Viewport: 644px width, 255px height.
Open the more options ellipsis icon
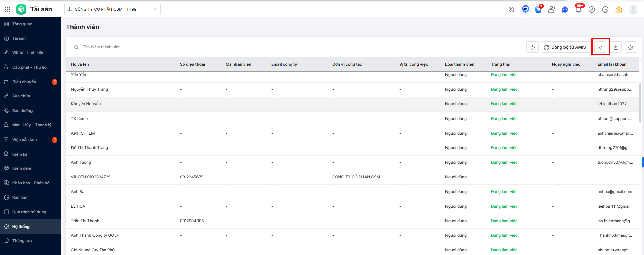click(605, 9)
